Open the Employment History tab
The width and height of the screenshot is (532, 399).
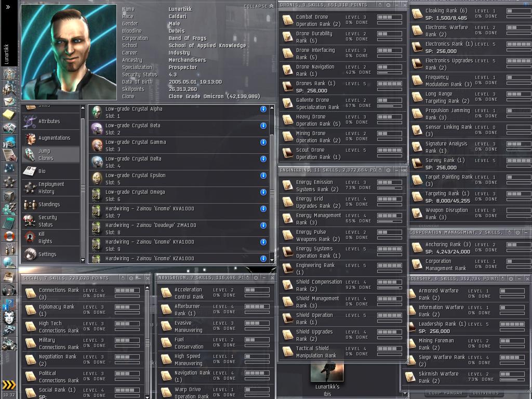(x=50, y=188)
